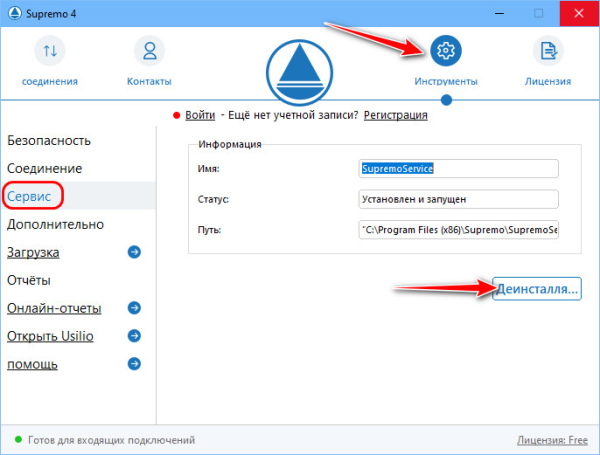
Task: Click the Лицензия document icon
Action: tap(547, 51)
